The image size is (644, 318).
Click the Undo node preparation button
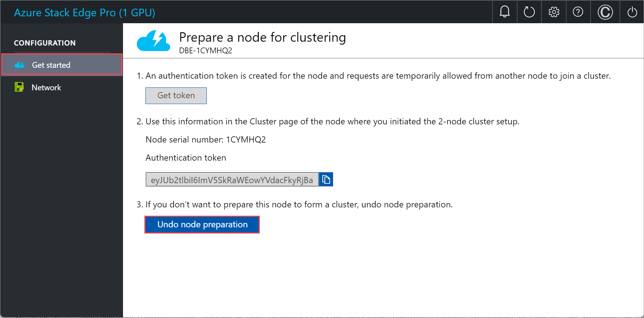pos(202,224)
